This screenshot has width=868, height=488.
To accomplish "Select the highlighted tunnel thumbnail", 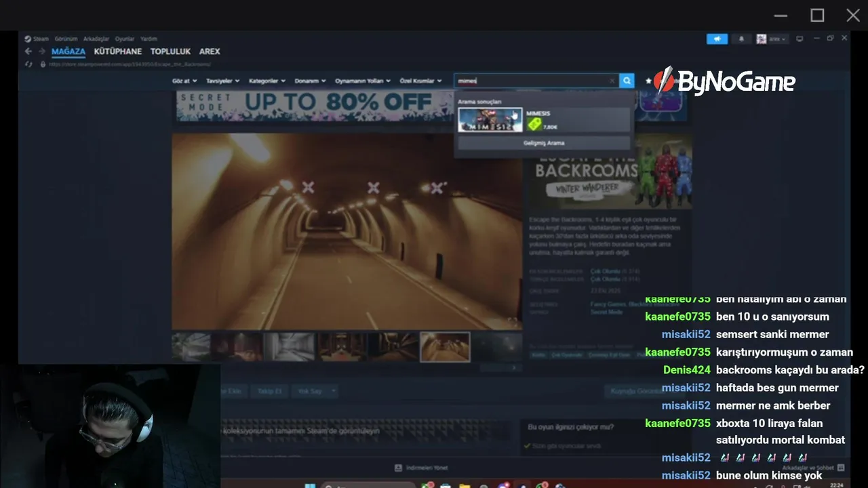I will [445, 346].
